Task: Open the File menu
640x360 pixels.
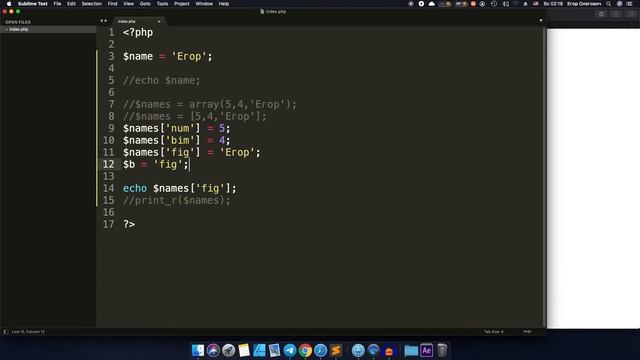Action: click(x=57, y=4)
